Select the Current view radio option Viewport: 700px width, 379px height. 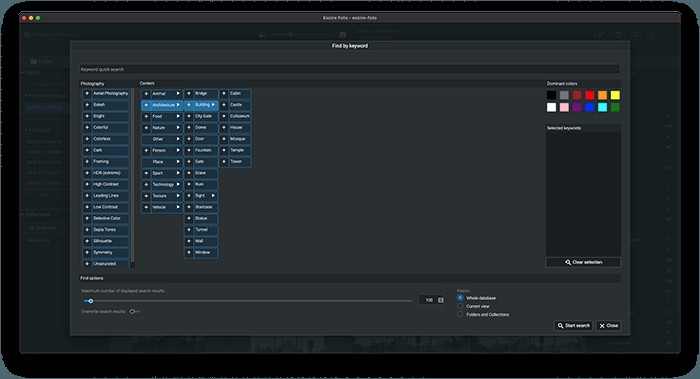click(x=460, y=306)
